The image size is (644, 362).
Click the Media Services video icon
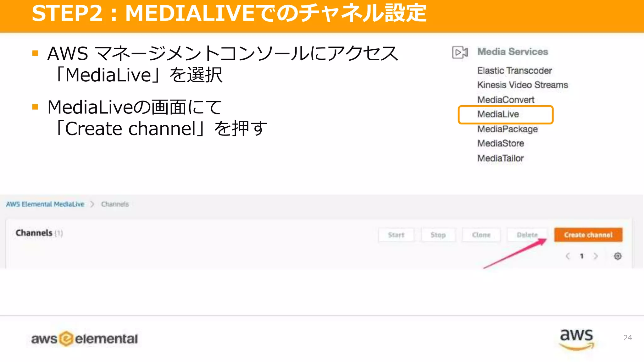[460, 52]
